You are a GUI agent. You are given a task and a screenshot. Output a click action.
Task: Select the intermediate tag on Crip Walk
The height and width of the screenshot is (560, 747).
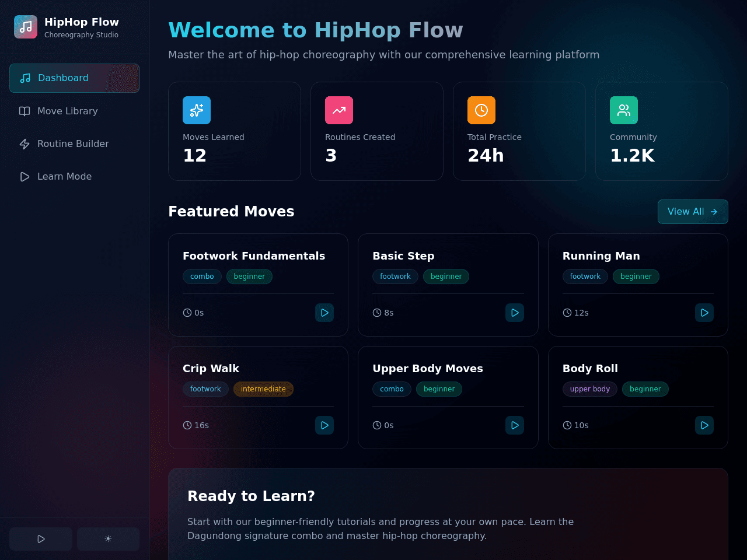click(x=263, y=389)
